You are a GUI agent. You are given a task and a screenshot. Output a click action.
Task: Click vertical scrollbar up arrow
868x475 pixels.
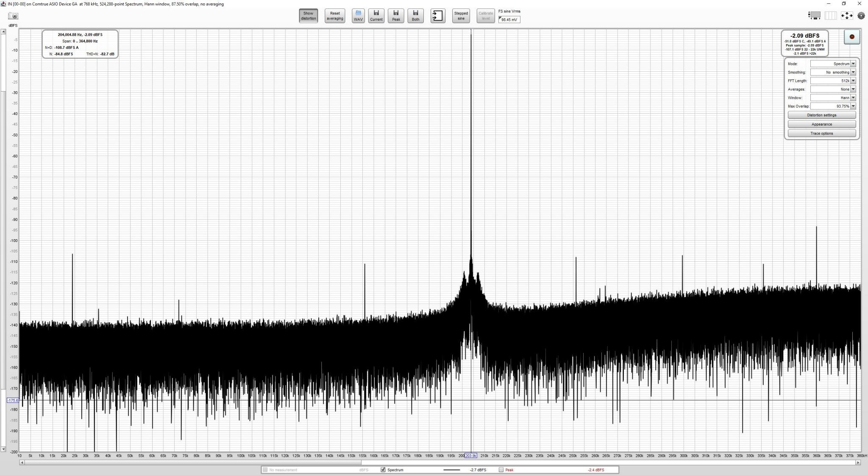tap(3, 31)
